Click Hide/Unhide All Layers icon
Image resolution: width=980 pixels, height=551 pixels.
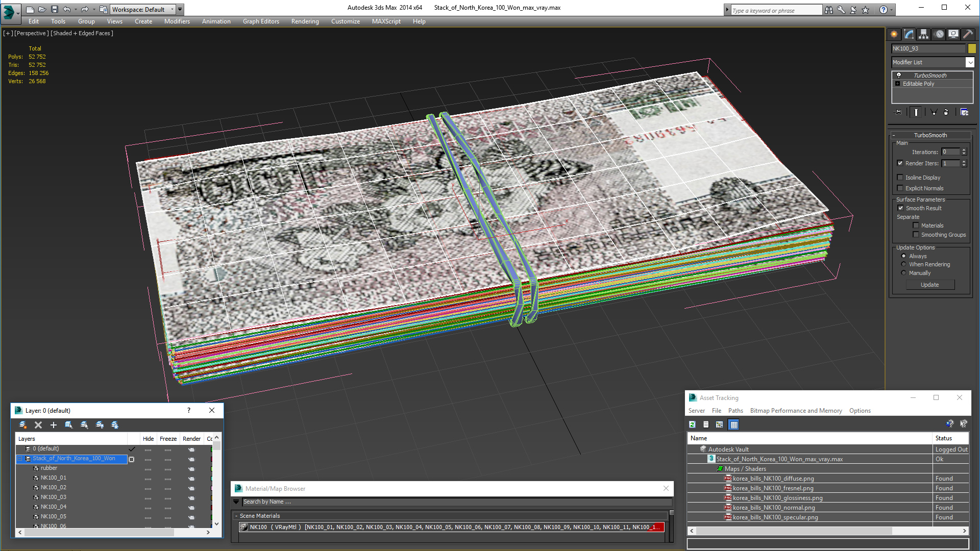pyautogui.click(x=100, y=425)
